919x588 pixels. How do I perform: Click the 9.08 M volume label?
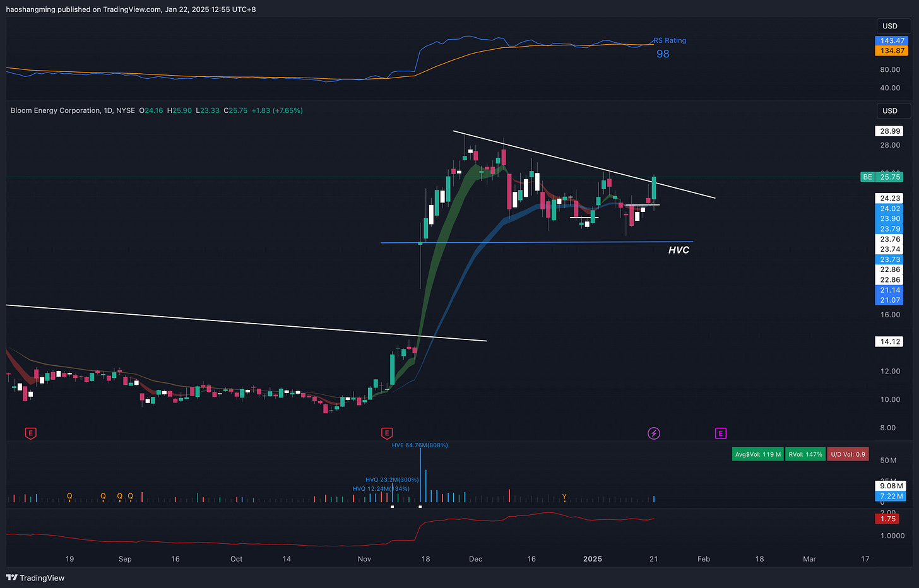coord(891,486)
